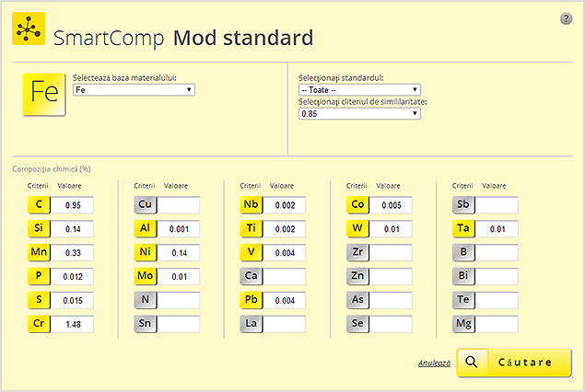Click the Căutare search button

[x=514, y=363]
